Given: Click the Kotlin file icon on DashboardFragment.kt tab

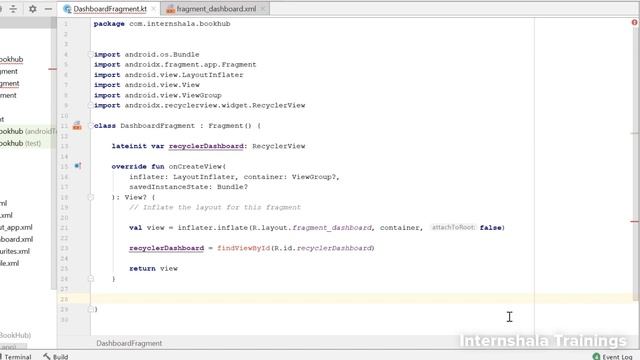Looking at the screenshot, I should [67, 9].
